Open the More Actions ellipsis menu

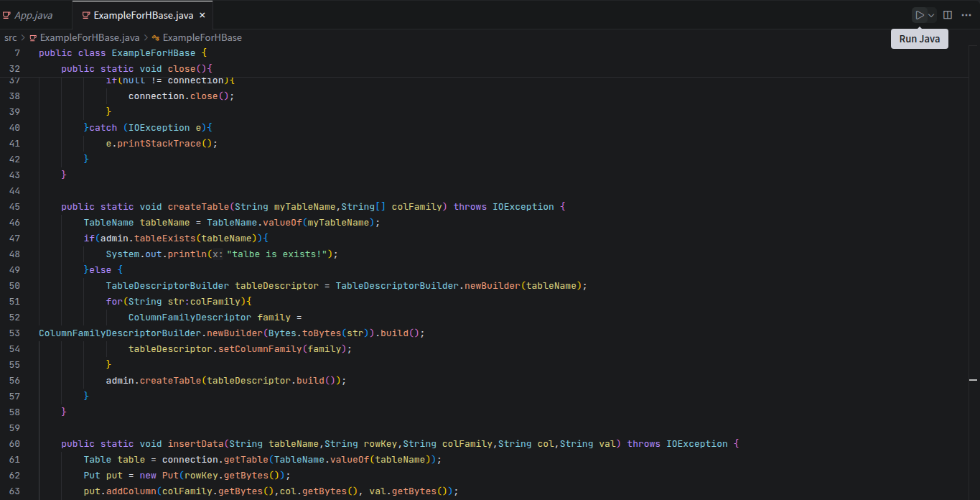(x=966, y=15)
